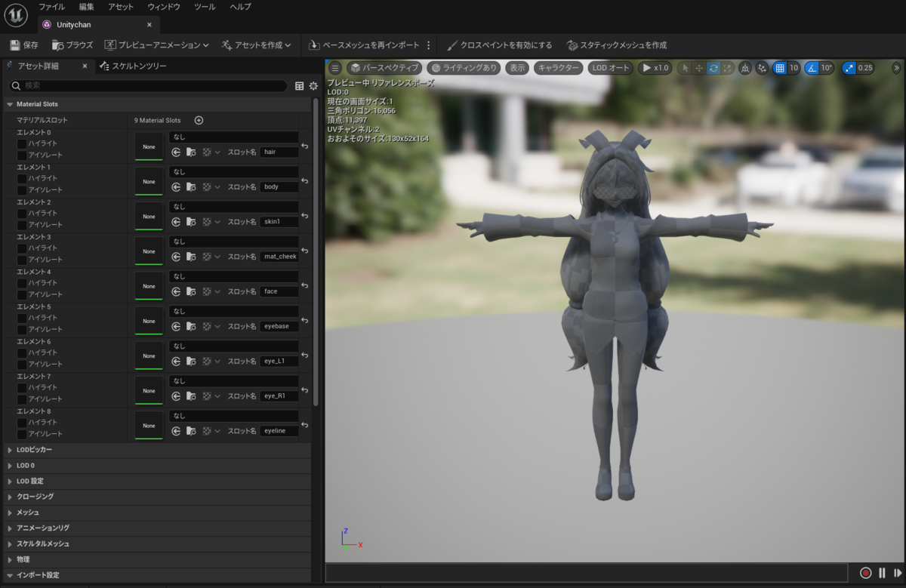Open the Asset menu
Screen dimensions: 906x588
(121, 7)
